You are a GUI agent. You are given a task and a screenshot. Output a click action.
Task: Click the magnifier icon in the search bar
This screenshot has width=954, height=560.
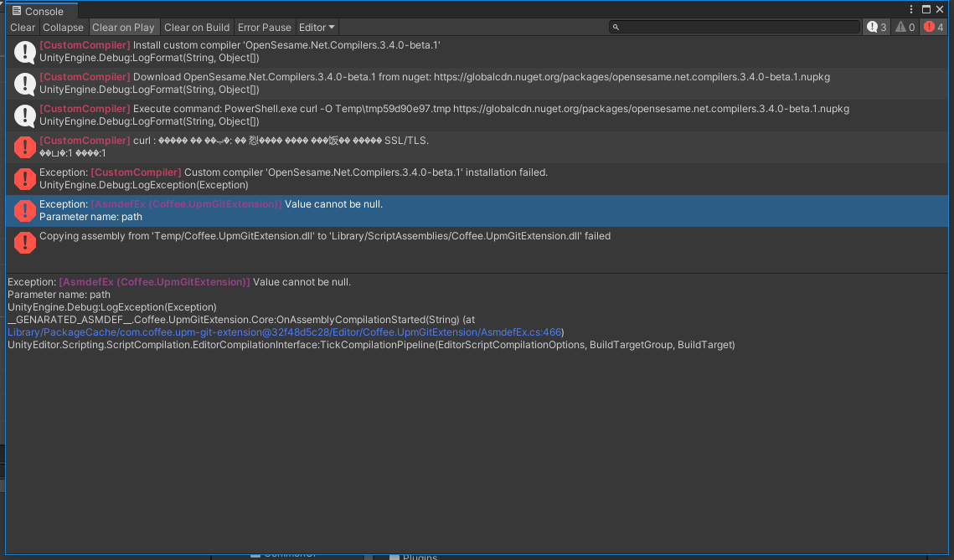pyautogui.click(x=614, y=26)
